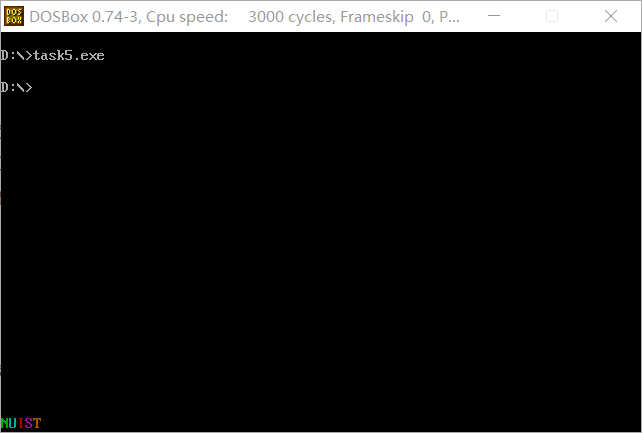
Task: Click the orange T letter
Action: point(37,423)
